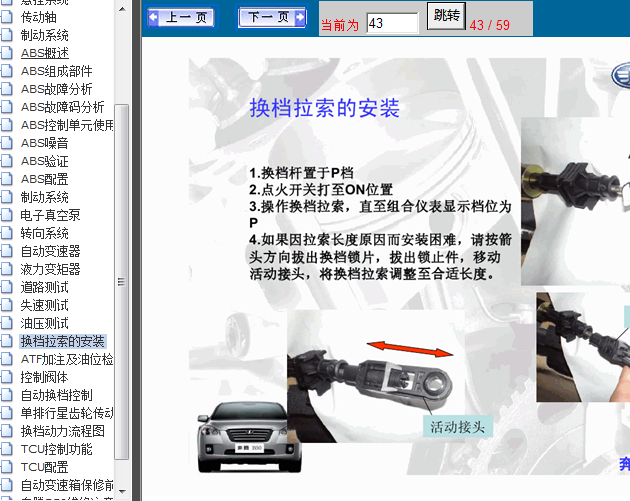Screen dimensions: 630x501
Task: Select highlighted 换档拉索的安装 entry
Action: click(63, 341)
